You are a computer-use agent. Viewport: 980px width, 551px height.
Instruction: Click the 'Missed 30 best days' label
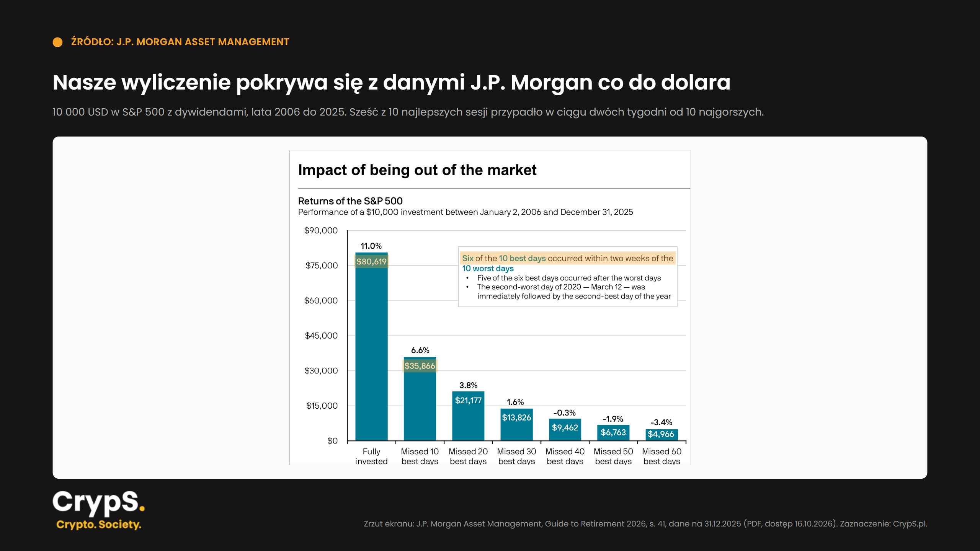pos(516,456)
